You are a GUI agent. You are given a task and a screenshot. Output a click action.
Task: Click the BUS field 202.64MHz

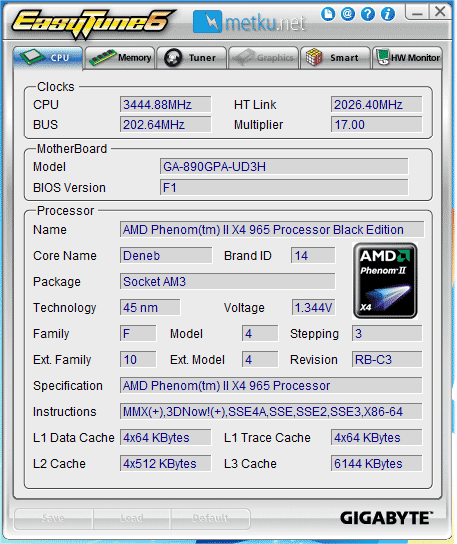tap(166, 125)
